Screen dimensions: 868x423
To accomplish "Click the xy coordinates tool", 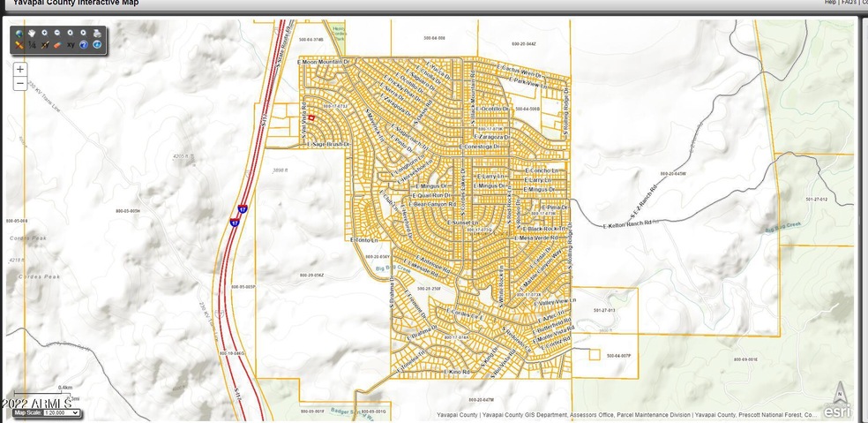I will pos(71,45).
